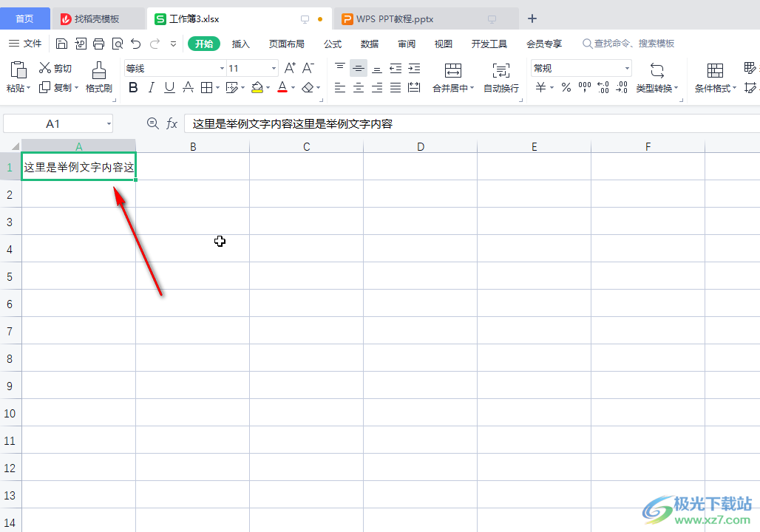
Task: Toggle Strikethrough text formatting
Action: coord(188,88)
